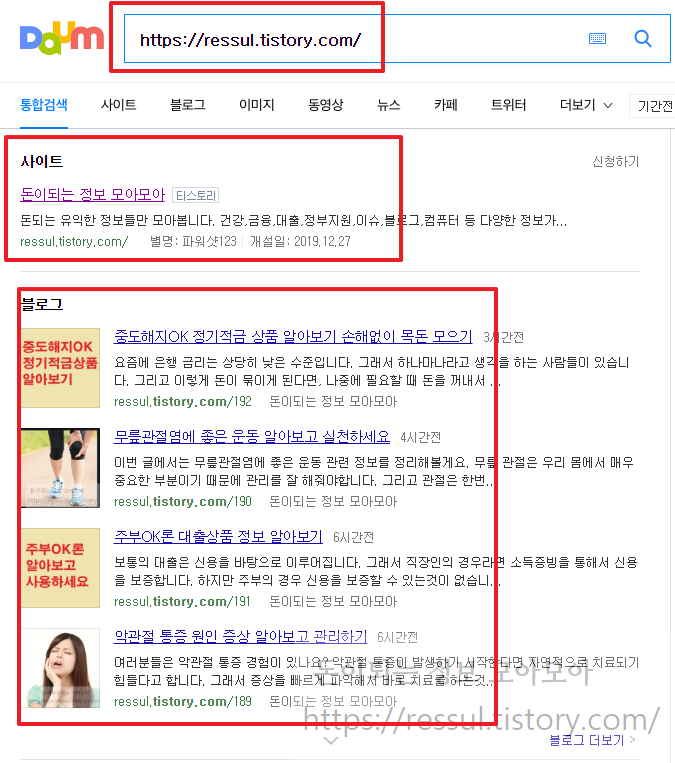
Task: Click the jaw pain woman thumbnail
Action: (60, 668)
